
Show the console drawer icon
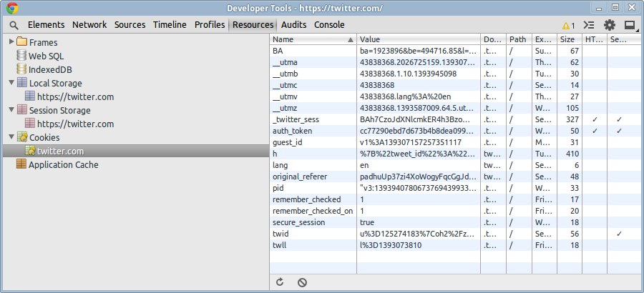(x=589, y=25)
